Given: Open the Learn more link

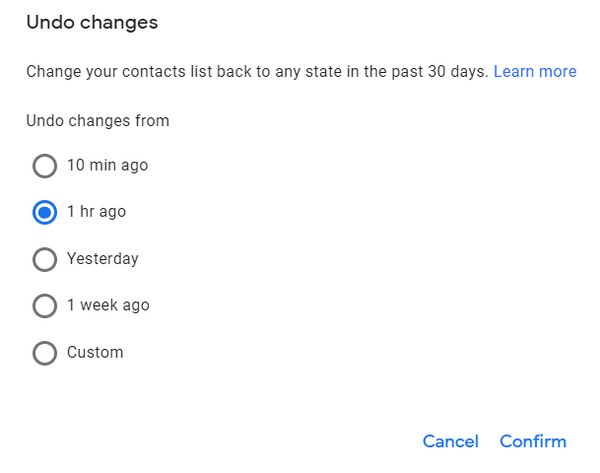Looking at the screenshot, I should point(535,72).
